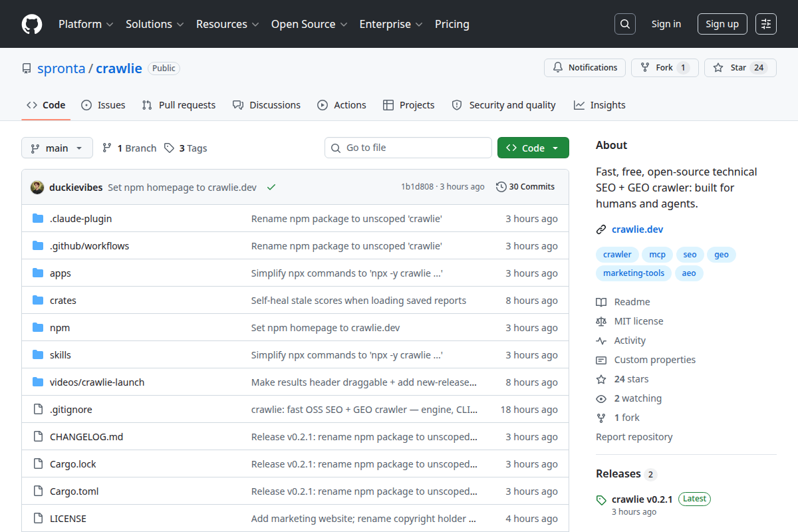Click the Cargo.lock file icon

click(x=38, y=464)
